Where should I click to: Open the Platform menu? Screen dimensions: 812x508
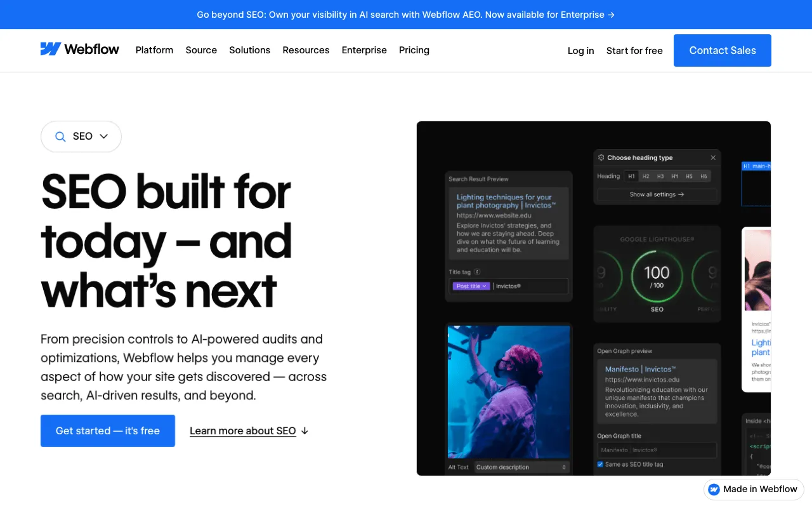(x=154, y=50)
